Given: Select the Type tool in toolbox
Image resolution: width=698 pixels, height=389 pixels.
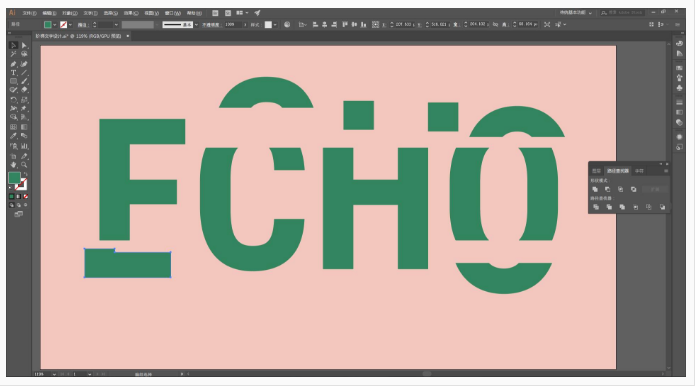Looking at the screenshot, I should pos(13,73).
